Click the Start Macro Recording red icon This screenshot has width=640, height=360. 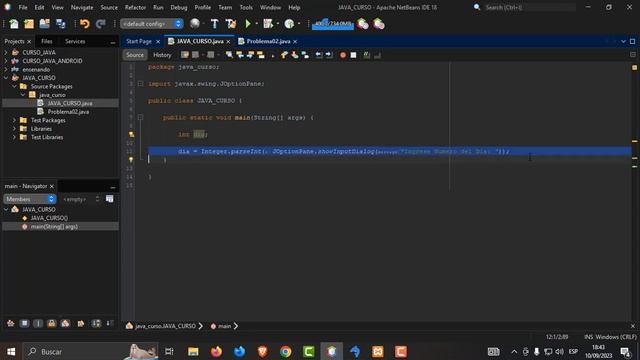(x=343, y=55)
